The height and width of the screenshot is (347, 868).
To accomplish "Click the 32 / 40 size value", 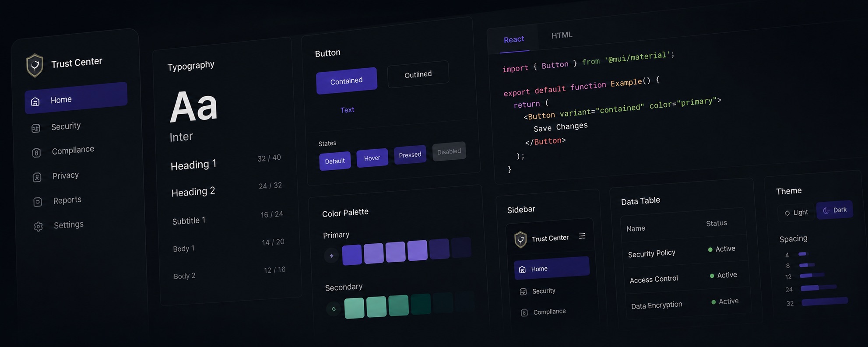I will tap(269, 158).
